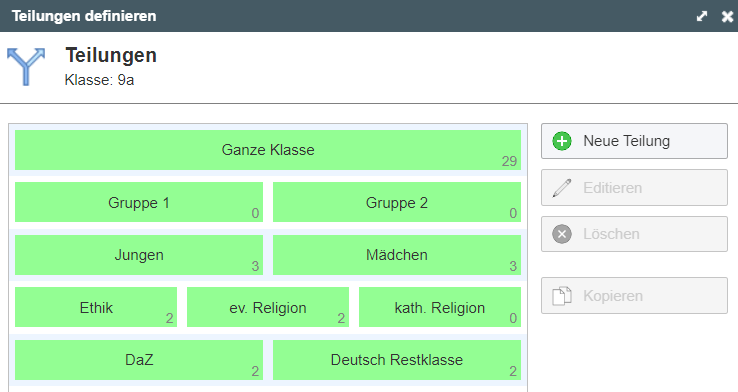
Task: Select the Ganze Klasse group tile
Action: click(x=268, y=150)
